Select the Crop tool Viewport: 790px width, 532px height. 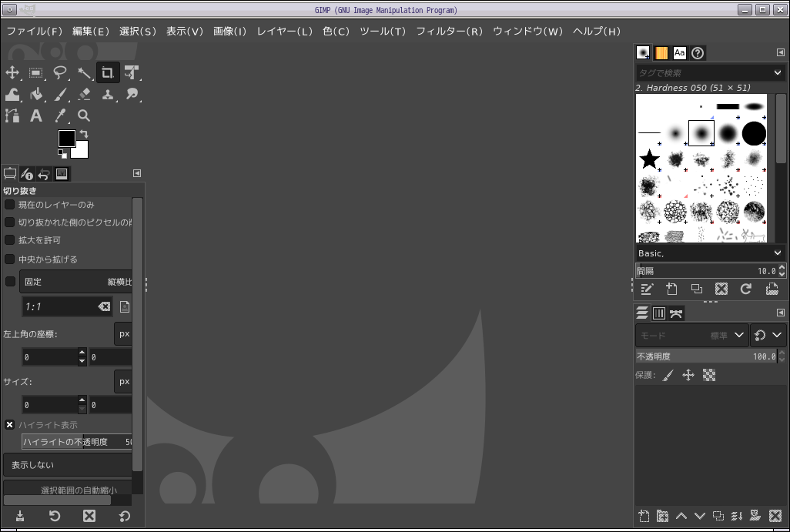108,72
